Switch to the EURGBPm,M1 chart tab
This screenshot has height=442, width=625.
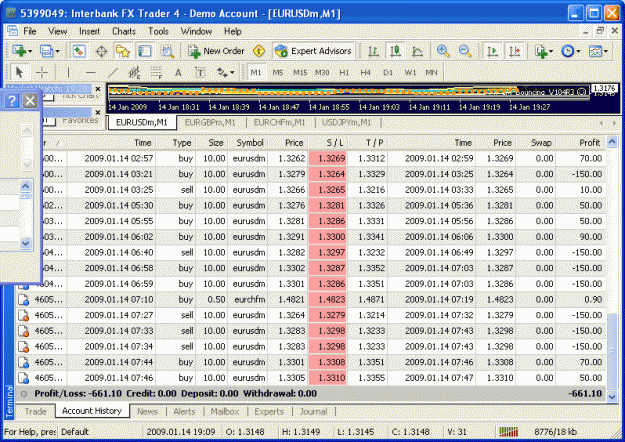point(210,122)
